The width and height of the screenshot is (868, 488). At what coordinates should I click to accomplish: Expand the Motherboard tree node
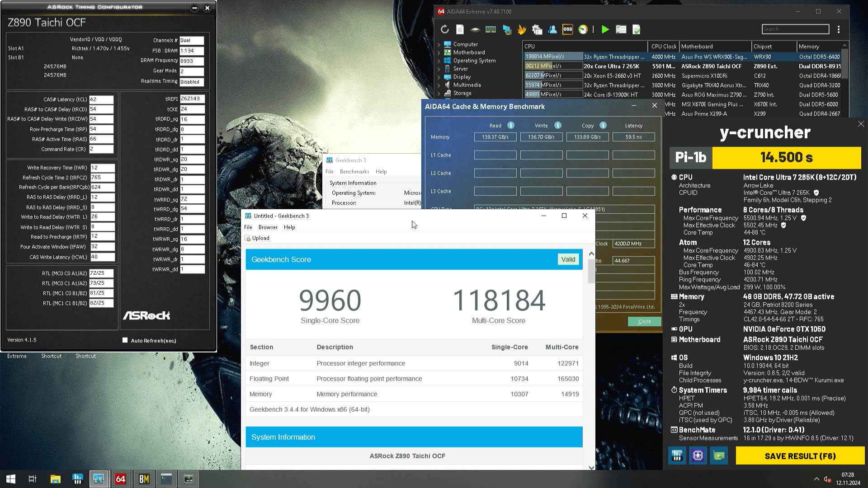pyautogui.click(x=439, y=52)
